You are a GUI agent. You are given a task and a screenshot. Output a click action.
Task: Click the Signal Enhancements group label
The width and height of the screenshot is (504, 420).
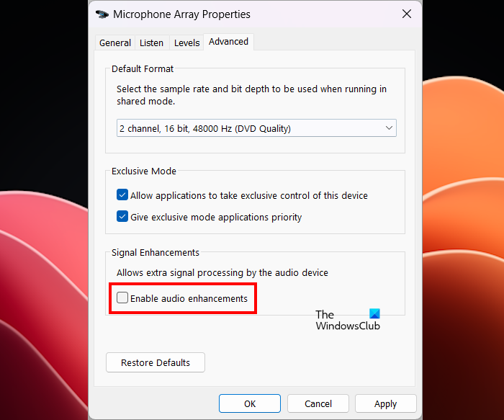156,252
